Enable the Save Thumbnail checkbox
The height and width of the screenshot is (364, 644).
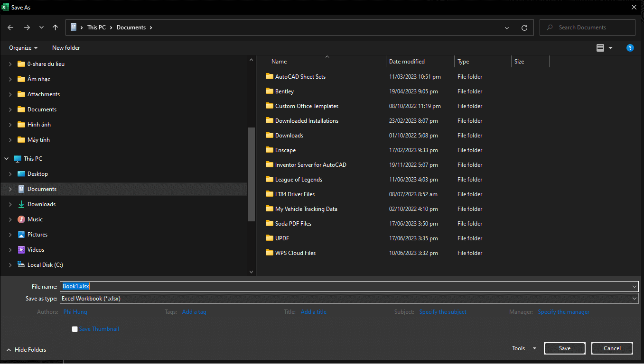pyautogui.click(x=75, y=329)
